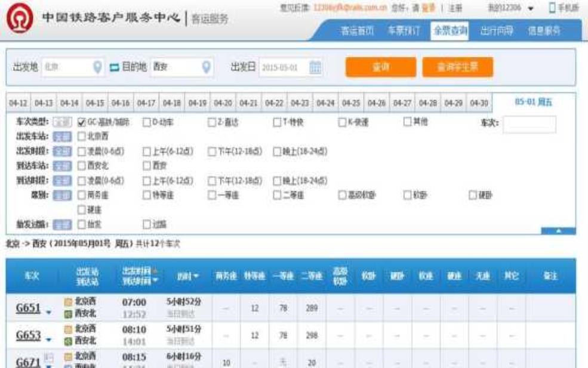The width and height of the screenshot is (588, 368).
Task: Click G653 terminal station green icon
Action: click(x=68, y=341)
